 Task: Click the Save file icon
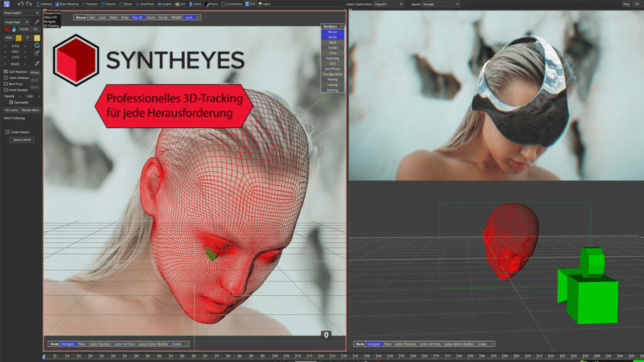(6, 4)
